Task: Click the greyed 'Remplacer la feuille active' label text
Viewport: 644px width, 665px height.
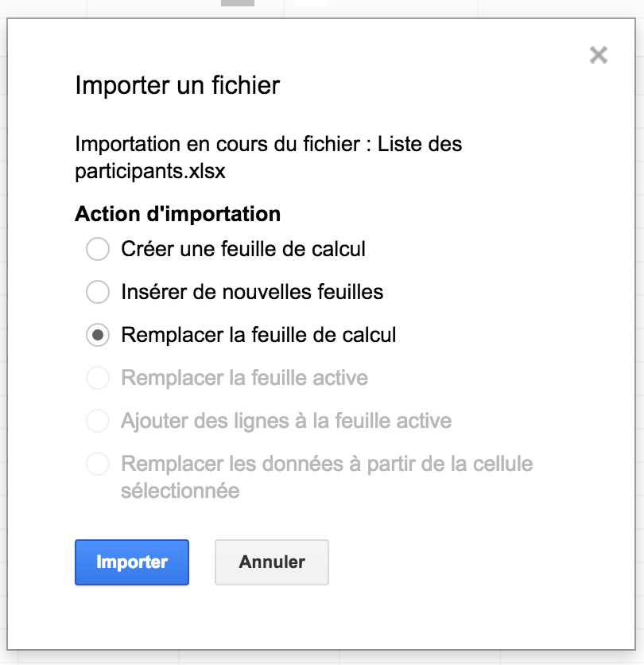Action: (x=245, y=378)
